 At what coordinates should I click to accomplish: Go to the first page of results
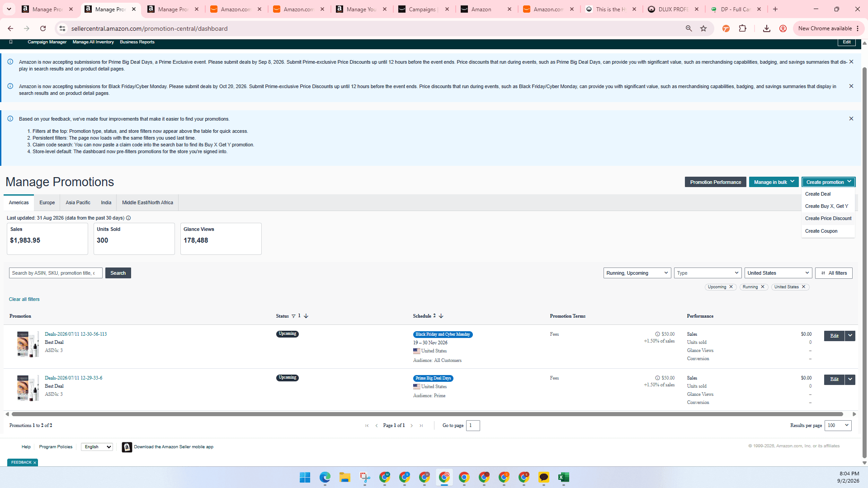click(x=367, y=426)
